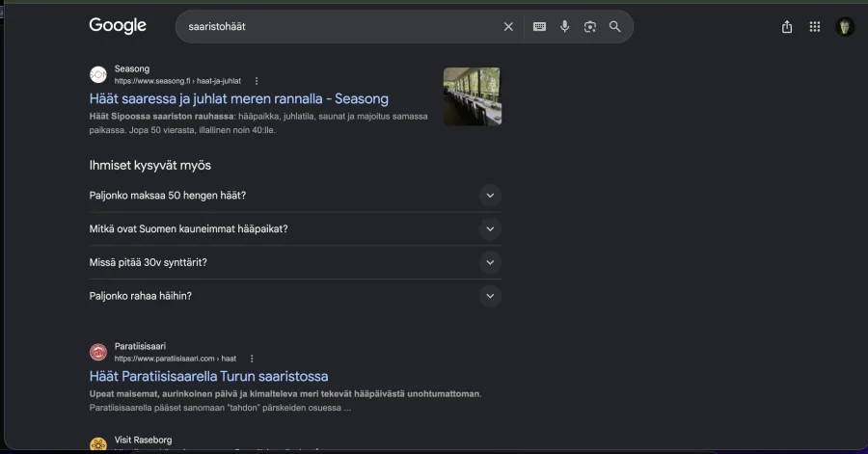Click the Visit Raseborg site name
This screenshot has height=454, width=868.
(143, 440)
